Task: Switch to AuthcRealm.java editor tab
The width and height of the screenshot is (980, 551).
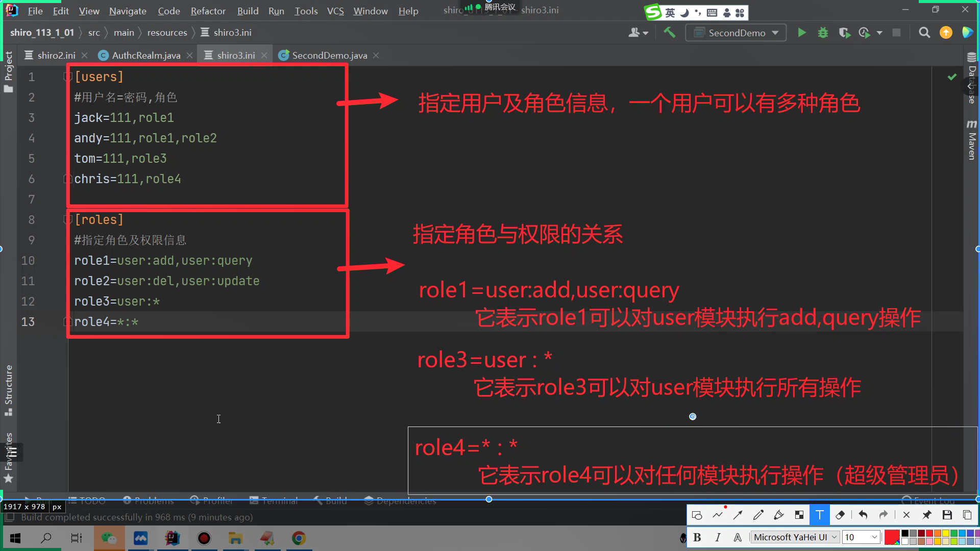Action: point(146,55)
